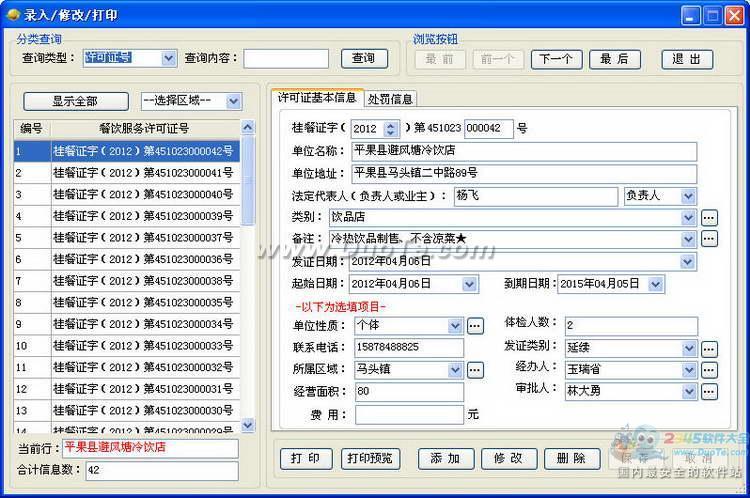The height and width of the screenshot is (498, 750).
Task: Click the year 2012 spinner control
Action: pyautogui.click(x=391, y=129)
